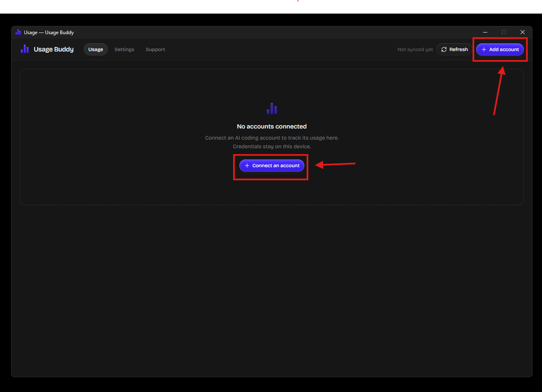Minimize the Usage Buddy window

coord(485,32)
